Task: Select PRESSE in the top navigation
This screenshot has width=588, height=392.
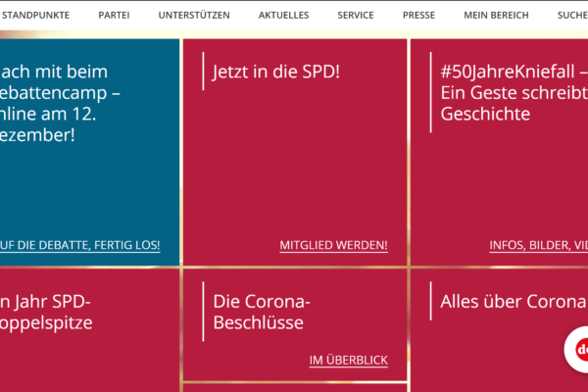Action: [418, 15]
